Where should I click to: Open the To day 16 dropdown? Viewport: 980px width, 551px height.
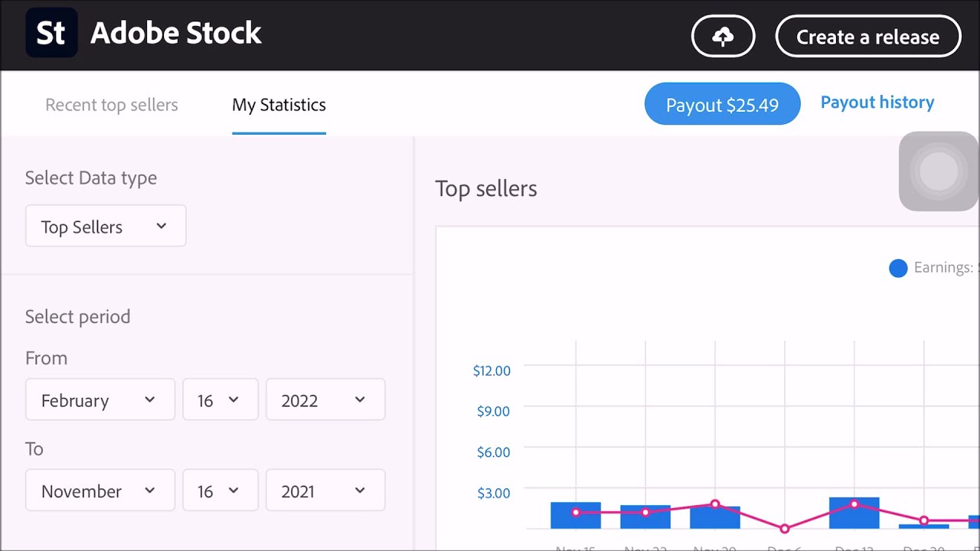(x=220, y=491)
